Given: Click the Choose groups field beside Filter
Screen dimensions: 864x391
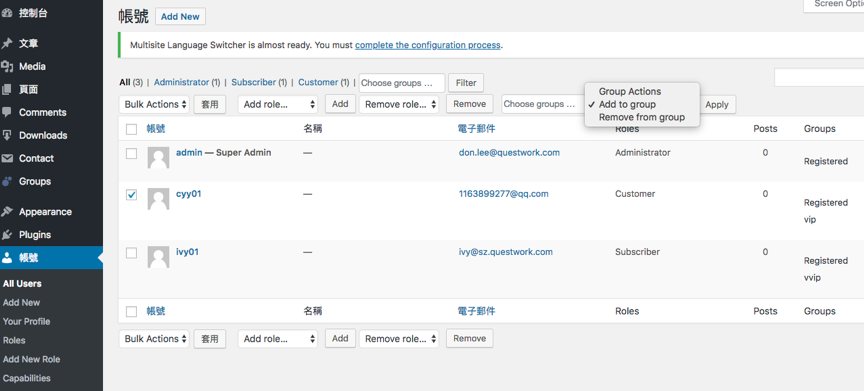Looking at the screenshot, I should pos(402,83).
